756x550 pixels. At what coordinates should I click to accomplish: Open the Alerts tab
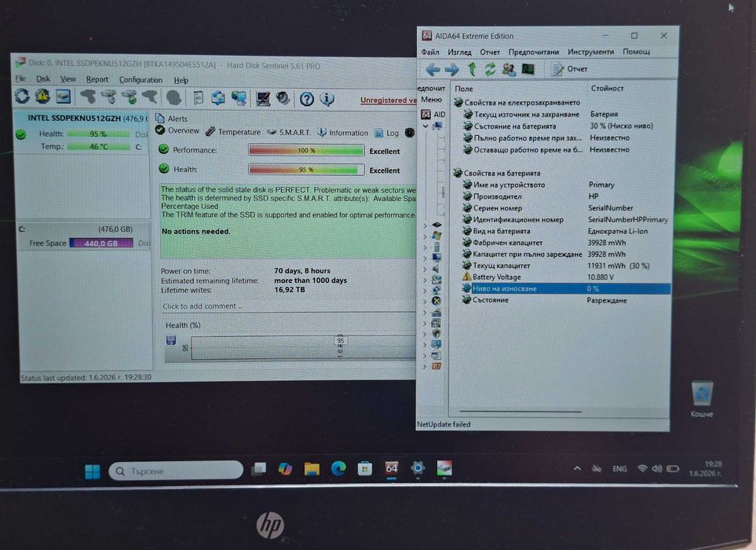click(x=172, y=119)
